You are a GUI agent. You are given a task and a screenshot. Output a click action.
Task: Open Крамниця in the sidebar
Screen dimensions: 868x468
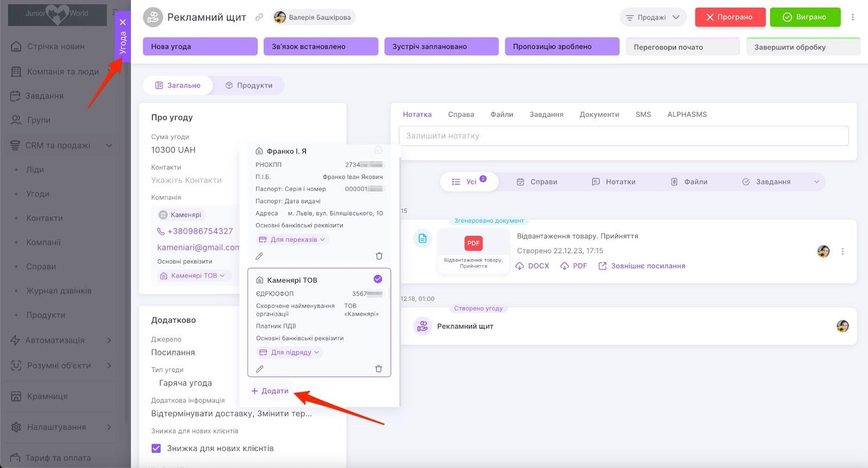coord(40,396)
